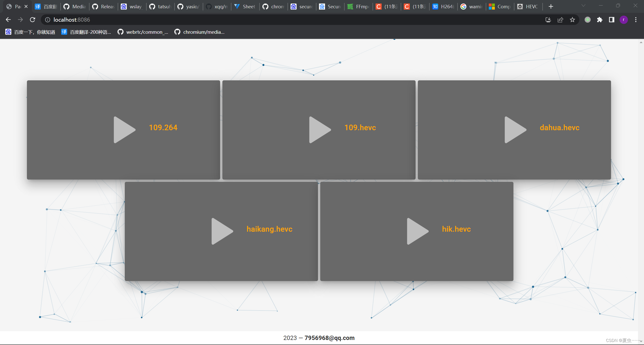Viewport: 644px width, 345px height.
Task: Install app icon in address bar
Action: 548,20
